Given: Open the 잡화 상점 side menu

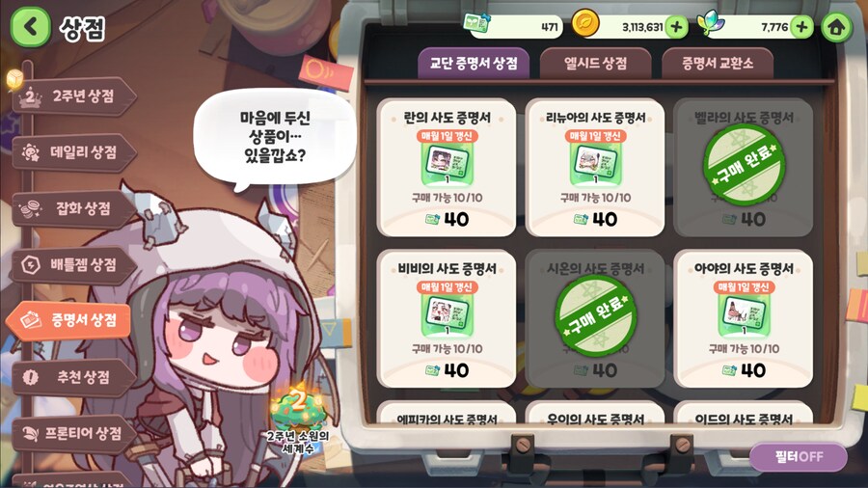Looking at the screenshot, I should (x=74, y=208).
